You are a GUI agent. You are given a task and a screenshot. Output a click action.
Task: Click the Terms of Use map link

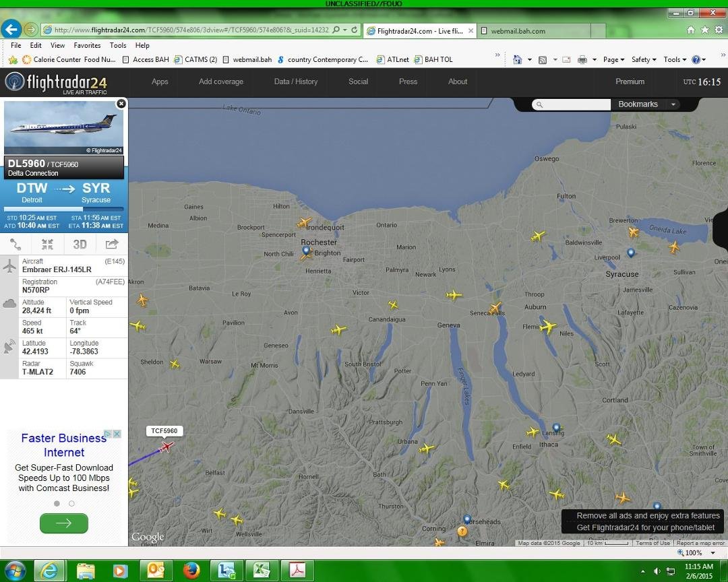pyautogui.click(x=653, y=543)
